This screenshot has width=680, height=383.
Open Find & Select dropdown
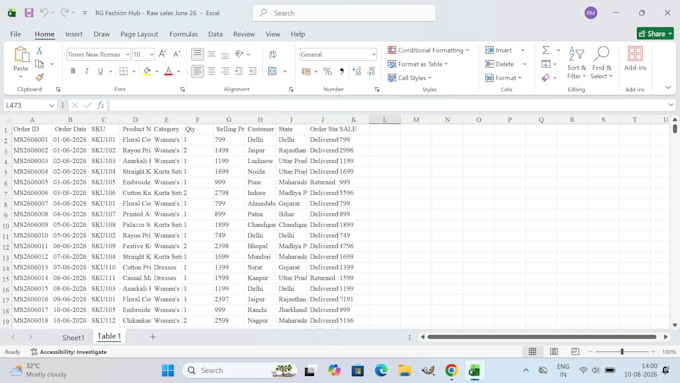pyautogui.click(x=602, y=63)
